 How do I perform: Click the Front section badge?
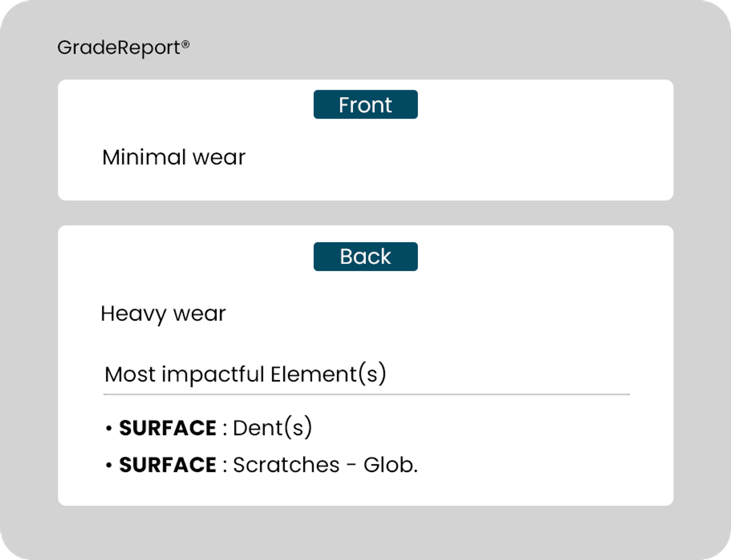[365, 104]
